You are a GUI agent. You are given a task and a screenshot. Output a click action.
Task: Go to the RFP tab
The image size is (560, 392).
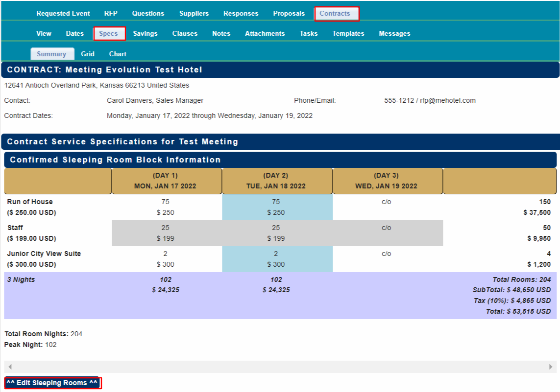(111, 14)
